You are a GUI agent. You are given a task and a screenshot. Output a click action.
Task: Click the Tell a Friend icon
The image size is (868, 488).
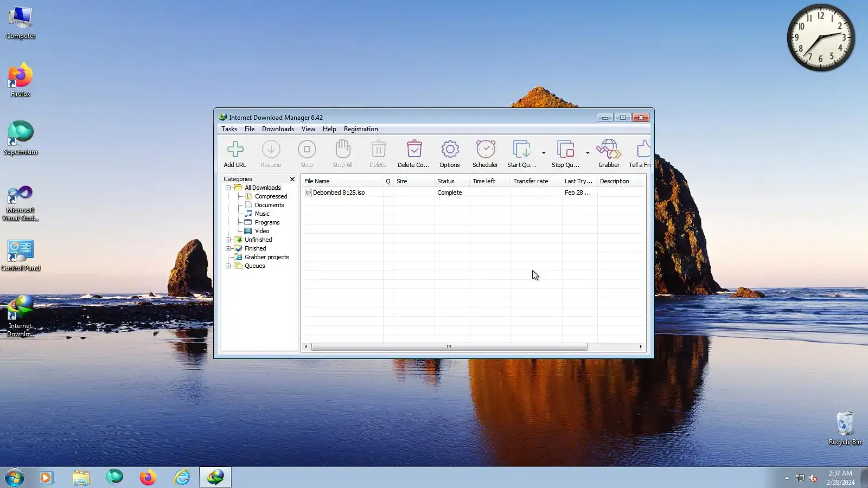point(640,153)
